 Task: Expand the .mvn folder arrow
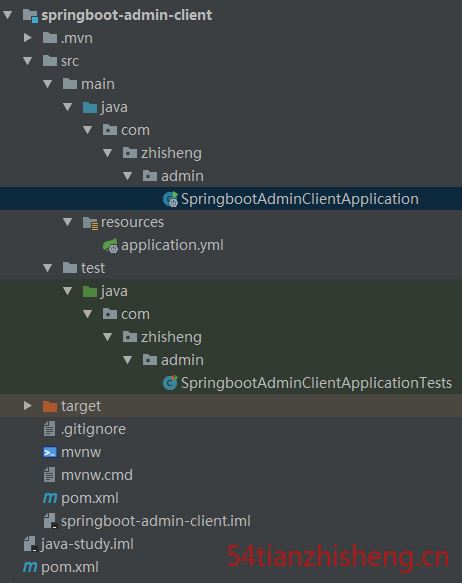[x=28, y=38]
